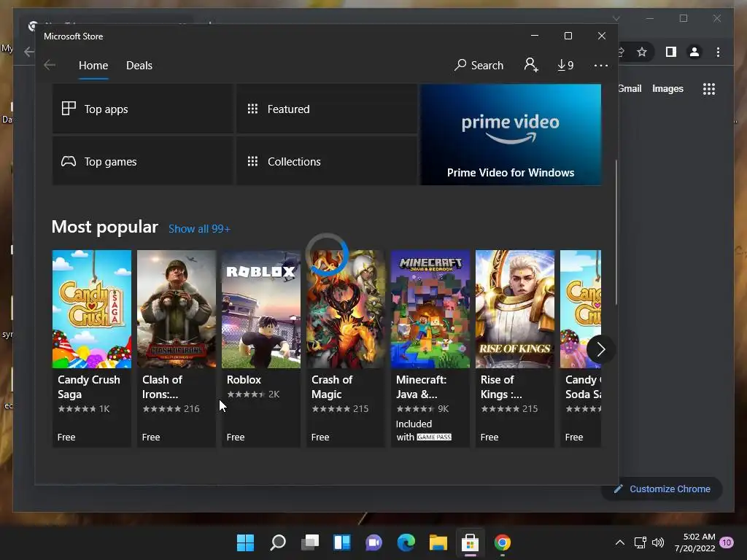The width and height of the screenshot is (747, 560).
Task: Click the account sign-in person icon
Action: tap(531, 65)
